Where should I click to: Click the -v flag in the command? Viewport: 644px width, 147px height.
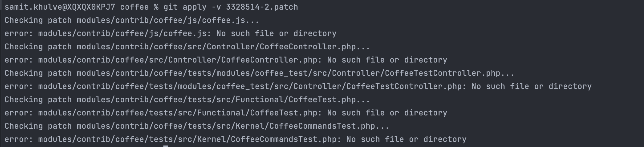pos(216,7)
